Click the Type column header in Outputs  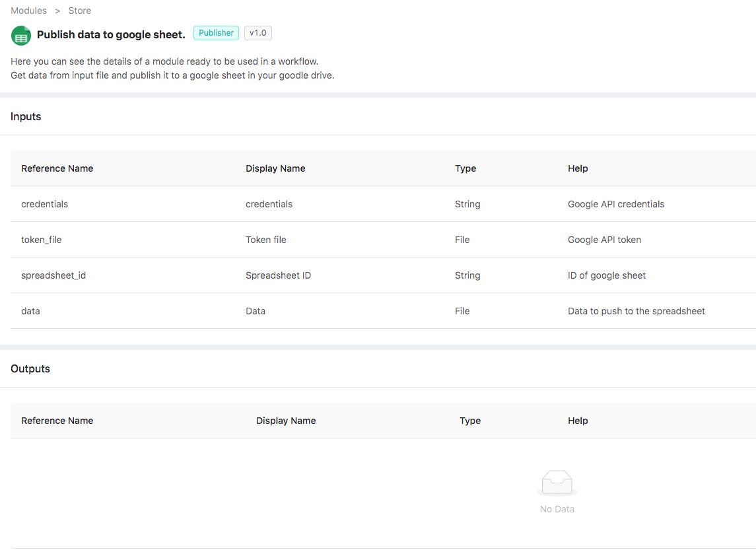click(470, 421)
